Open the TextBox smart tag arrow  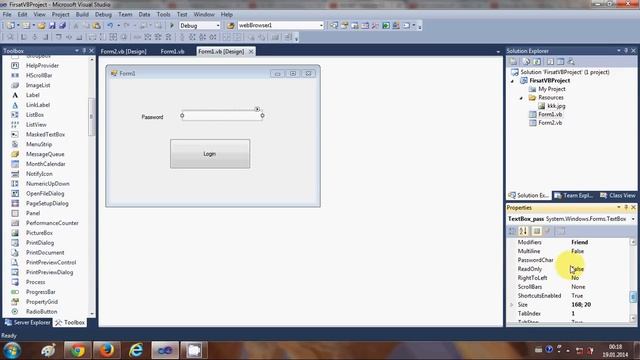(257, 109)
